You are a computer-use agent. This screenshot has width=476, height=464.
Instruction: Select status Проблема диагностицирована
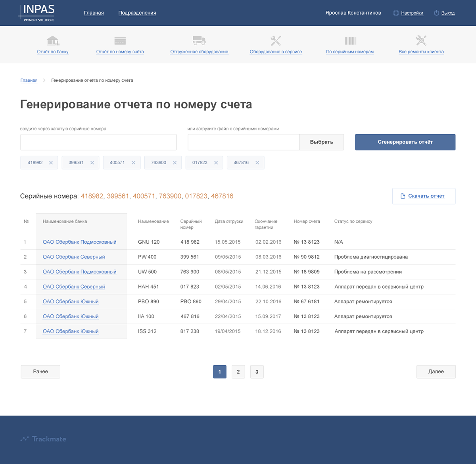tap(371, 257)
